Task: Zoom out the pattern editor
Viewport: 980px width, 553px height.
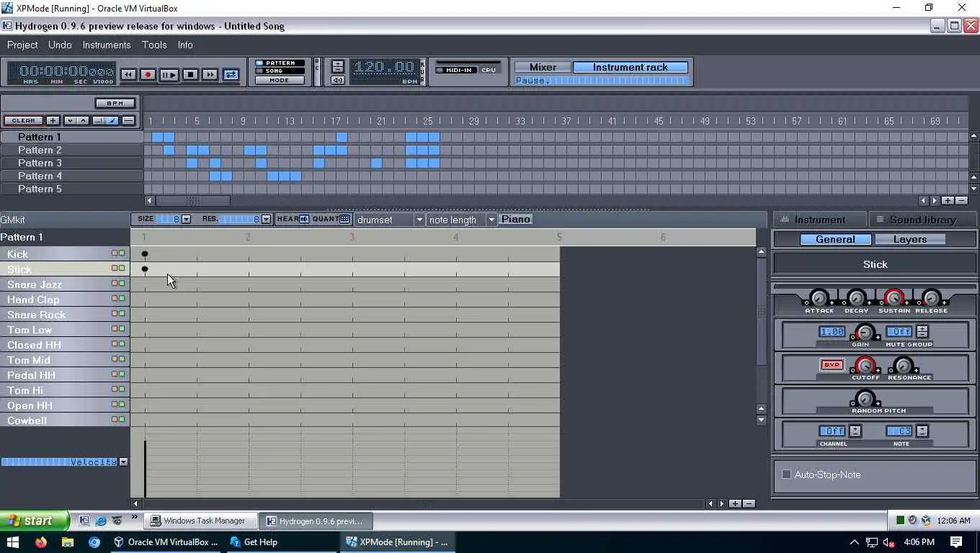Action: [749, 503]
